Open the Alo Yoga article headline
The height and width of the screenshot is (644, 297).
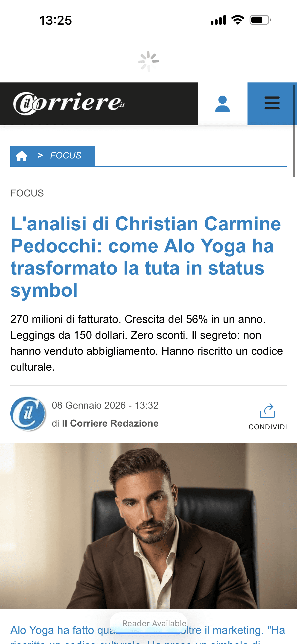[x=146, y=257]
